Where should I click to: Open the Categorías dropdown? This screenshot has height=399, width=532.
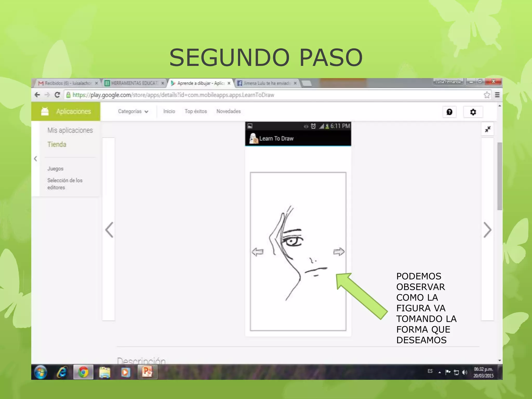pyautogui.click(x=133, y=111)
